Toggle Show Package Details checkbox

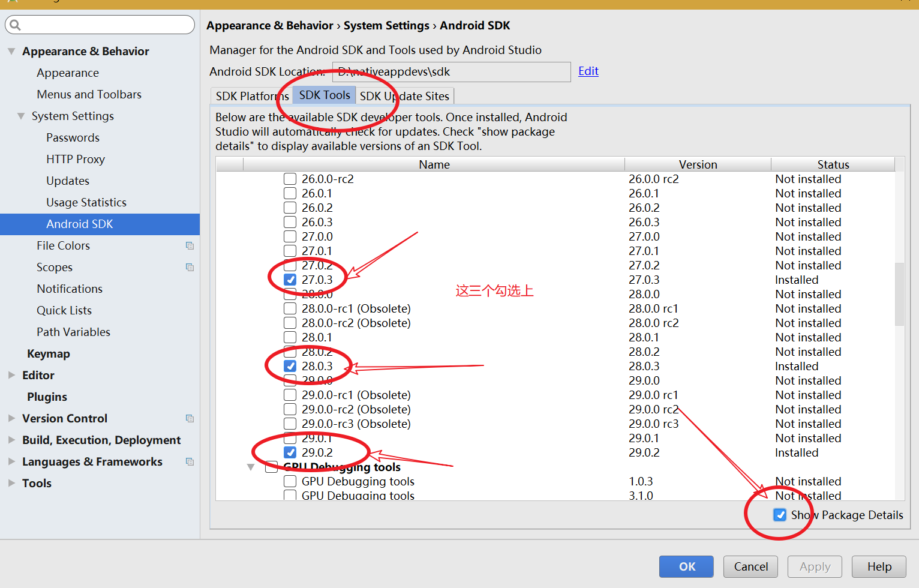[780, 515]
